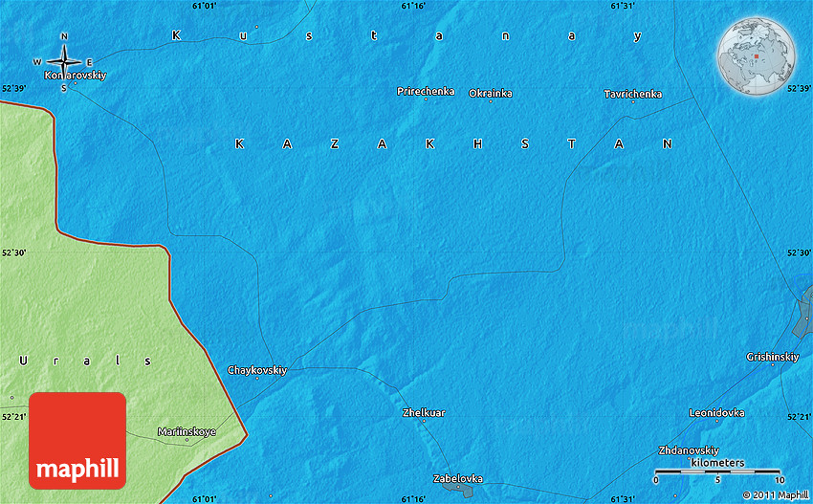Click the kilometers scale bar
The height and width of the screenshot is (504, 813).
[x=718, y=471]
